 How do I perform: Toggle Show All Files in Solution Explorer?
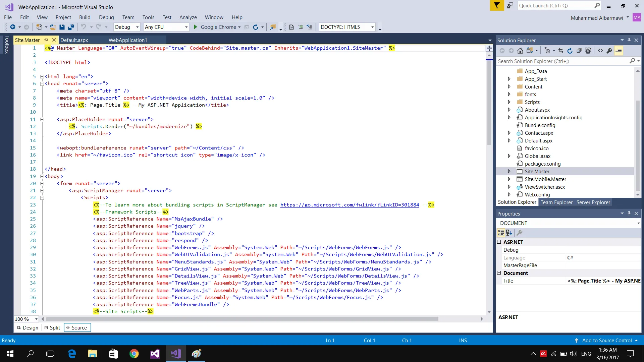tap(588, 51)
